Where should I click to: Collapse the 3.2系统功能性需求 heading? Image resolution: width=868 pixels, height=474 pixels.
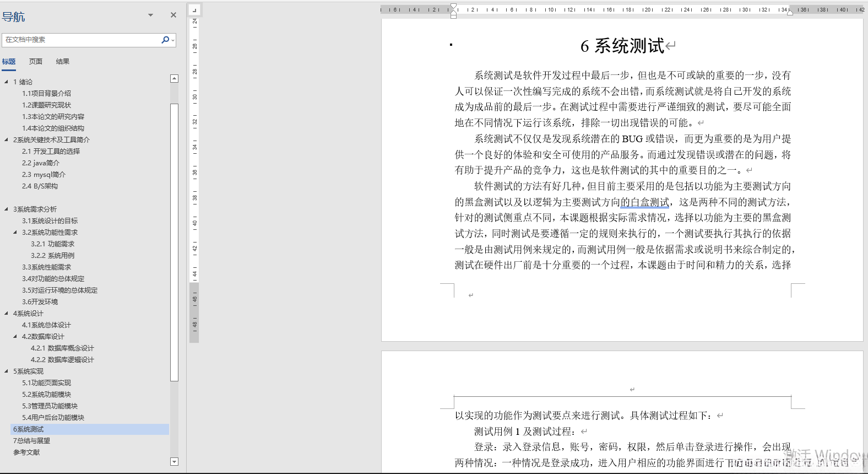[x=15, y=232]
